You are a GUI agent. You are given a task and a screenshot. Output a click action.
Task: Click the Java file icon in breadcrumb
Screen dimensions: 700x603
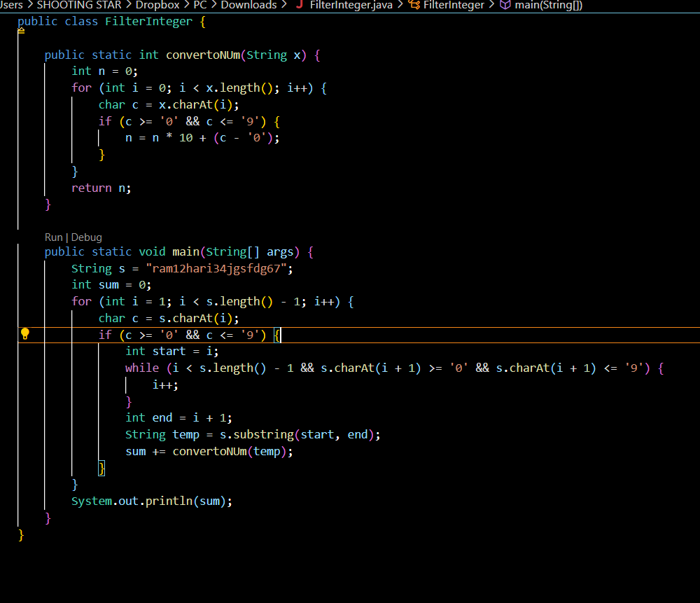[x=300, y=5]
